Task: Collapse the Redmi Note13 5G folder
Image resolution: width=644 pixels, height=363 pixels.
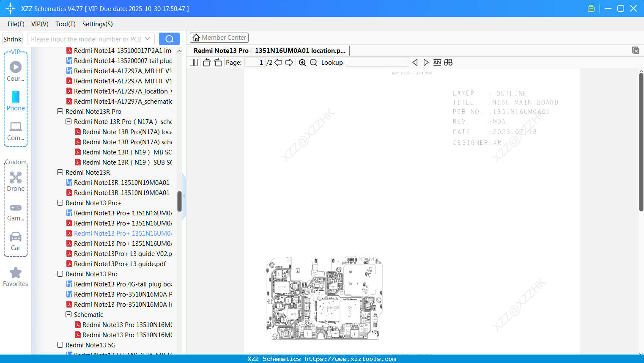Action: (60, 345)
